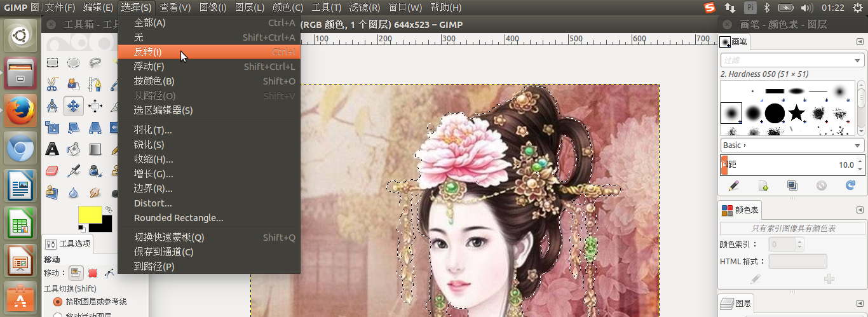Set Move tool to affect layer
The image size is (868, 317).
point(76,273)
